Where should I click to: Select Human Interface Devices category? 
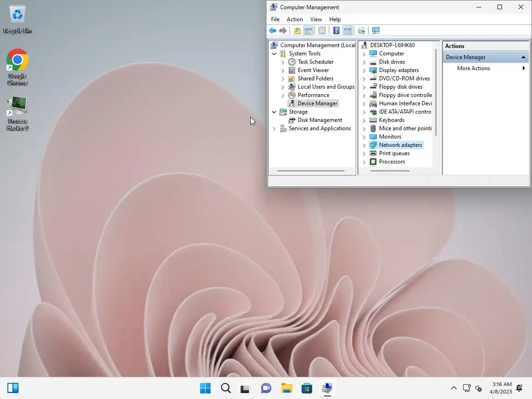pos(405,103)
